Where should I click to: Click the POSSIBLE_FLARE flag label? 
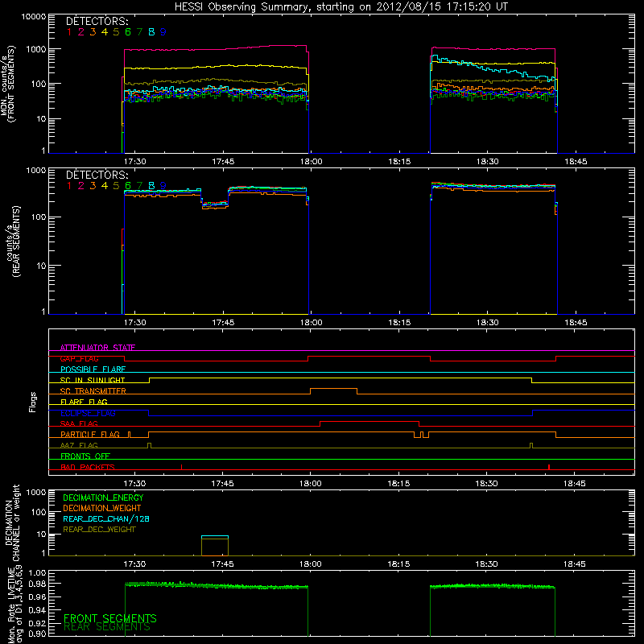(x=93, y=369)
